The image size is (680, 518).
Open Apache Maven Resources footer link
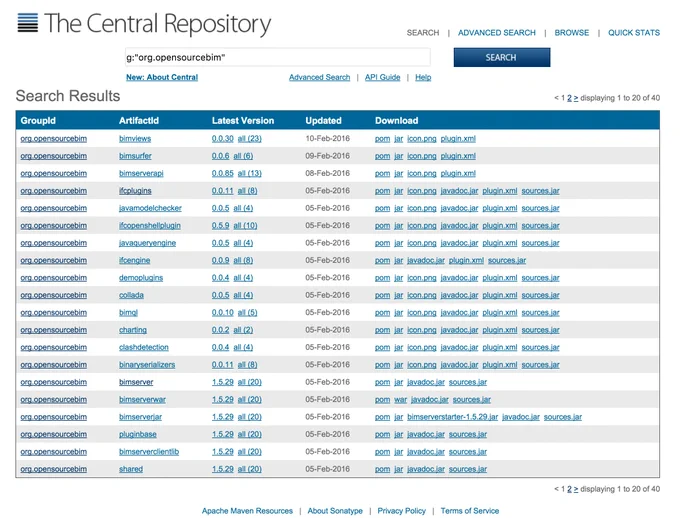click(247, 511)
